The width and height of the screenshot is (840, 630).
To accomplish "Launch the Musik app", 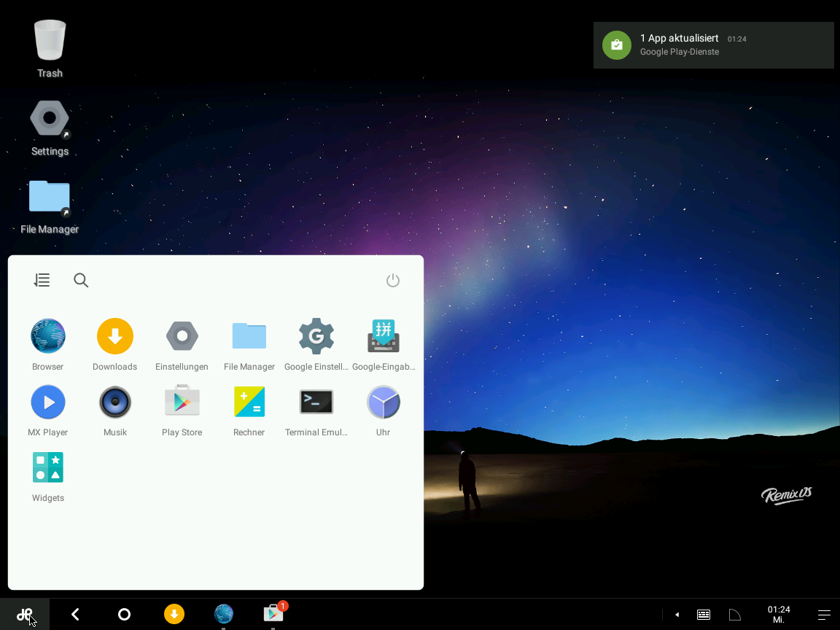I will pyautogui.click(x=114, y=402).
